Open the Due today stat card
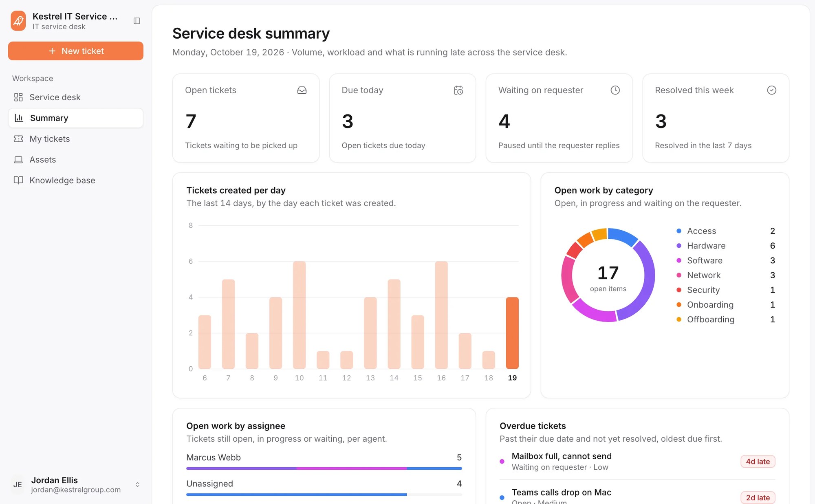 point(403,118)
